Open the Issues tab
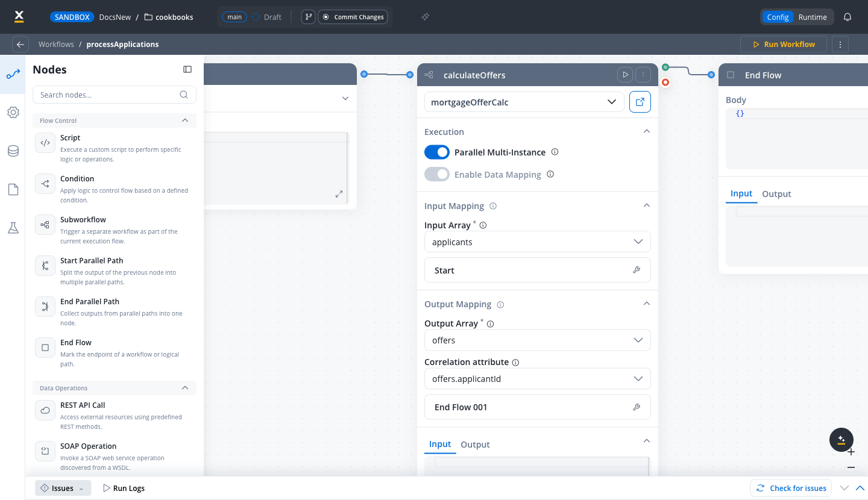Viewport: 868px width, 500px height. [63, 488]
